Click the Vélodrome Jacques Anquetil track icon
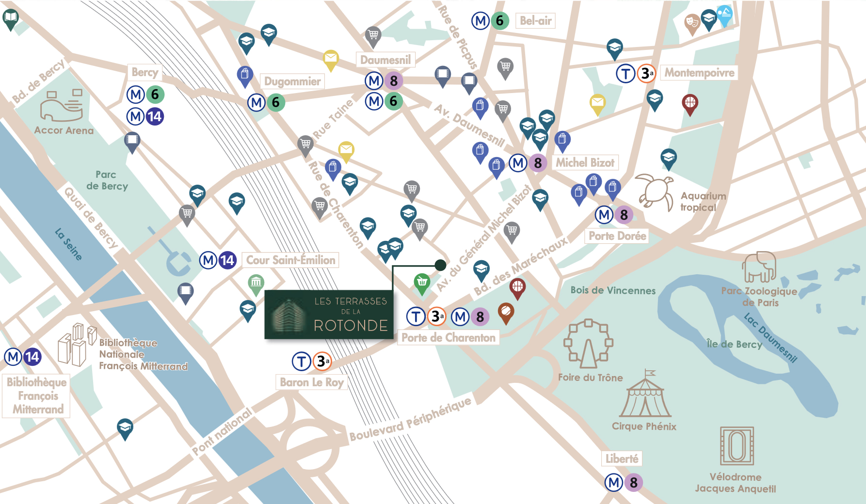 pos(737,446)
